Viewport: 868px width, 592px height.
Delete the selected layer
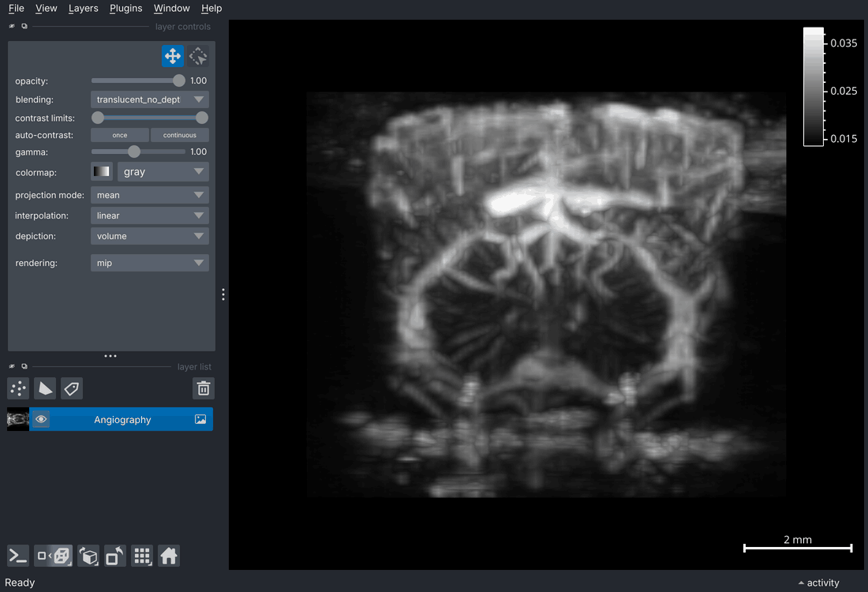203,388
